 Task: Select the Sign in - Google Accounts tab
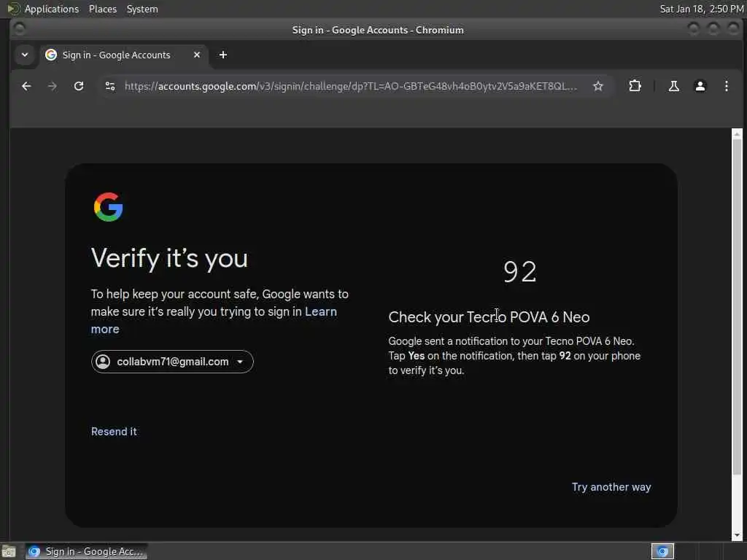point(124,55)
